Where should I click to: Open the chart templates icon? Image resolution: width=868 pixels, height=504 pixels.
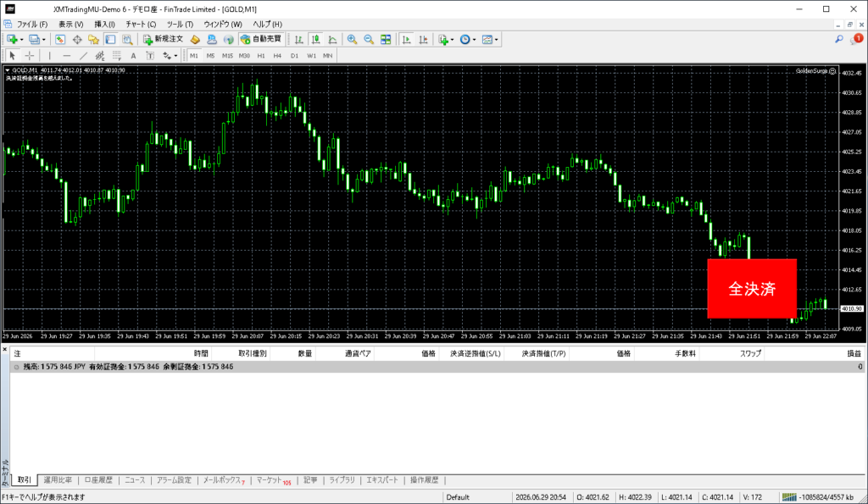point(487,39)
